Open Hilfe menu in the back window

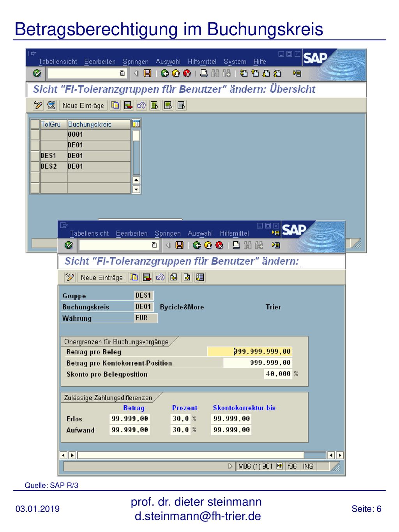coord(260,62)
